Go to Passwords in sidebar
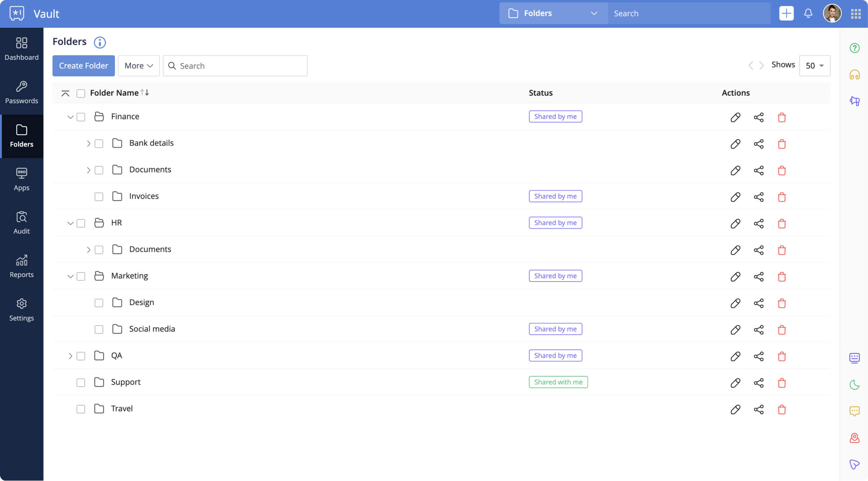This screenshot has width=868, height=481. (21, 92)
